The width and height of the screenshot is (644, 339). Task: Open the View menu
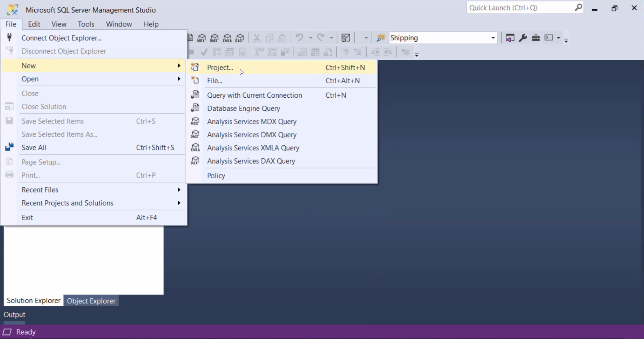59,24
